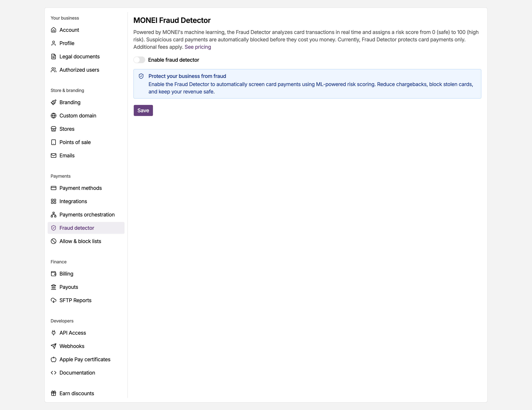Screen dimensions: 532x410
Task: Click the Branding paintbrush icon
Action: [x=54, y=102]
